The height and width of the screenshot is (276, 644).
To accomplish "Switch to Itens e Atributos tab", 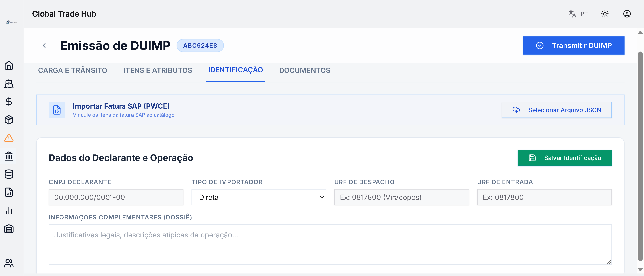I will click(157, 70).
